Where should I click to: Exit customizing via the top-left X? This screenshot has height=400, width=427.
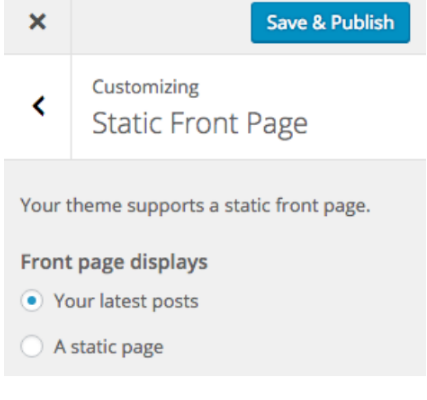[x=37, y=22]
